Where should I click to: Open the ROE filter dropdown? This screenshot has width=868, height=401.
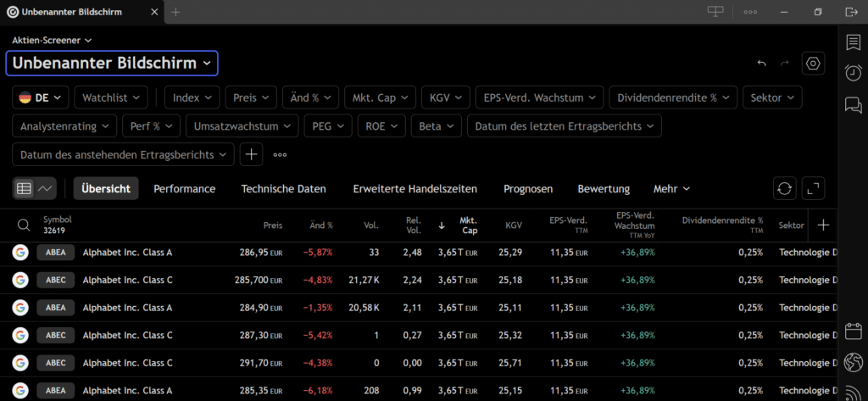381,125
